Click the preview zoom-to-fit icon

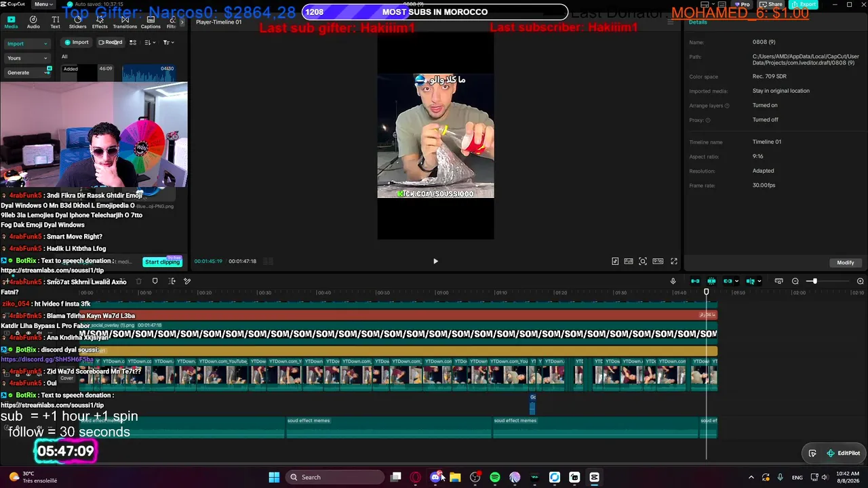coord(643,261)
